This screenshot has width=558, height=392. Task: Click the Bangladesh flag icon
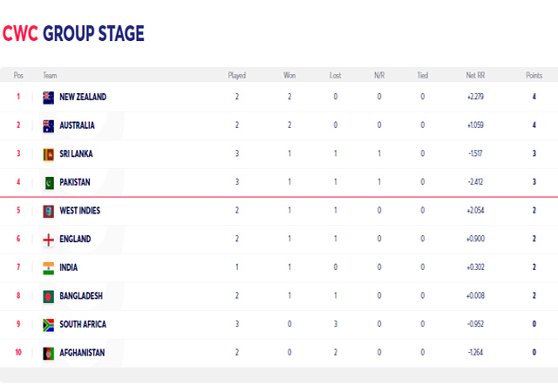pyautogui.click(x=49, y=297)
